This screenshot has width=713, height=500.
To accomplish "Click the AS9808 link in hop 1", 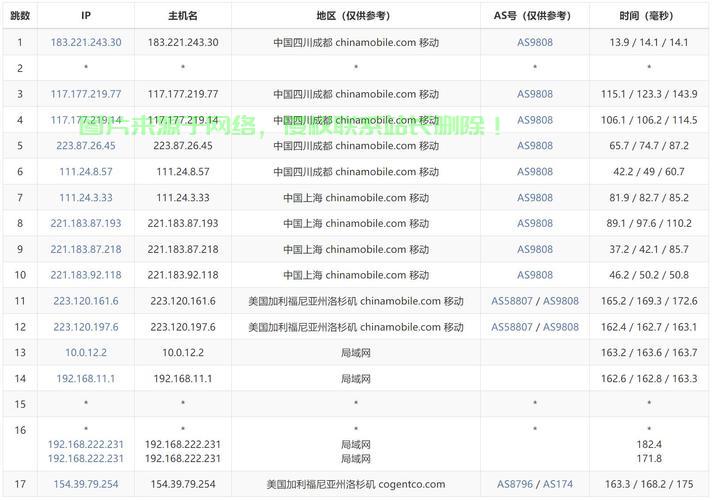I will pyautogui.click(x=535, y=42).
